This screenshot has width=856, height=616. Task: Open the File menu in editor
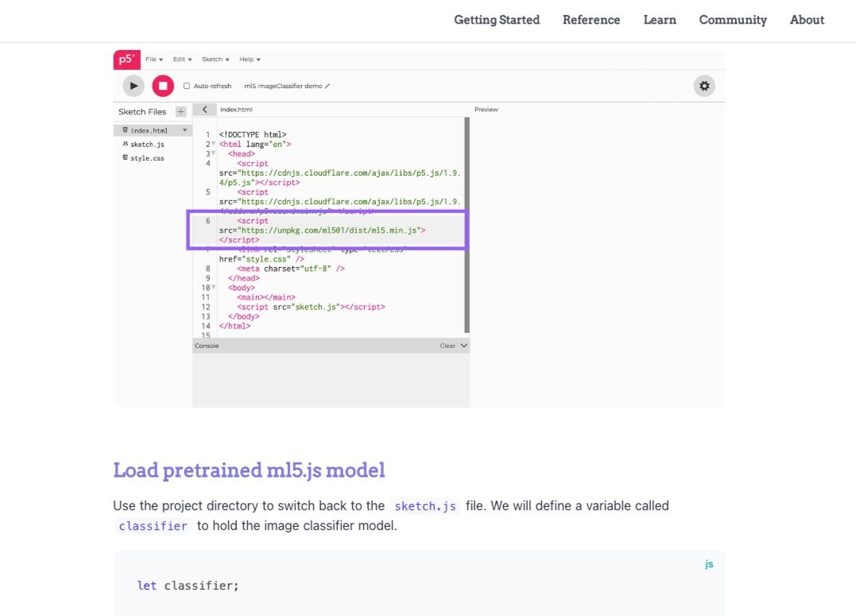tap(154, 60)
